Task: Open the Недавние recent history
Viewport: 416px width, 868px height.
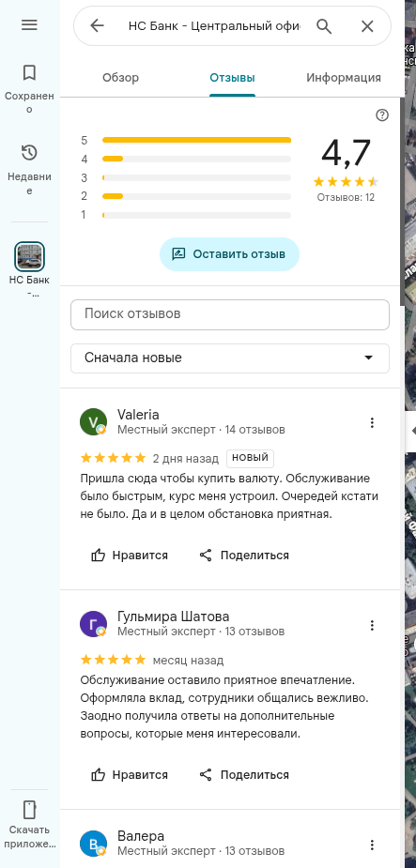Action: pyautogui.click(x=29, y=170)
